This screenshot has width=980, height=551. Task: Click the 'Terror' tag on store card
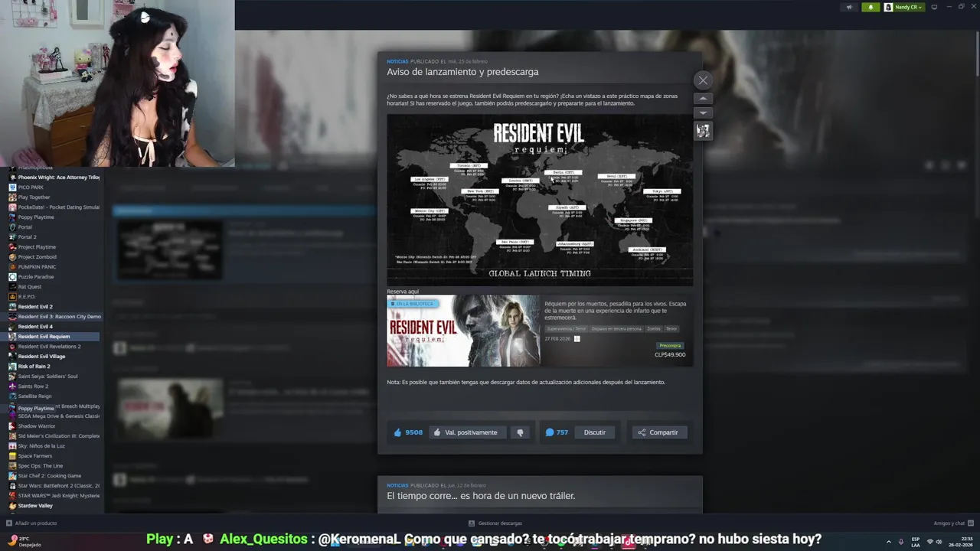coord(671,329)
